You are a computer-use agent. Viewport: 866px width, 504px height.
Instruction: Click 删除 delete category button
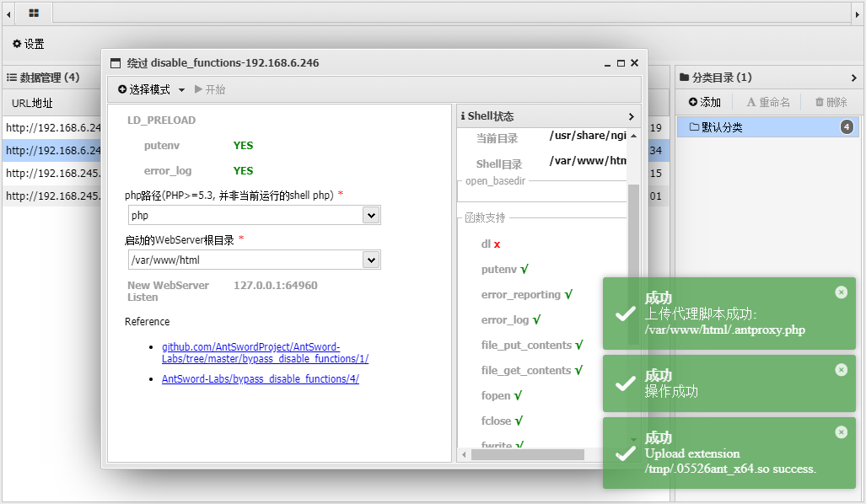tap(831, 102)
